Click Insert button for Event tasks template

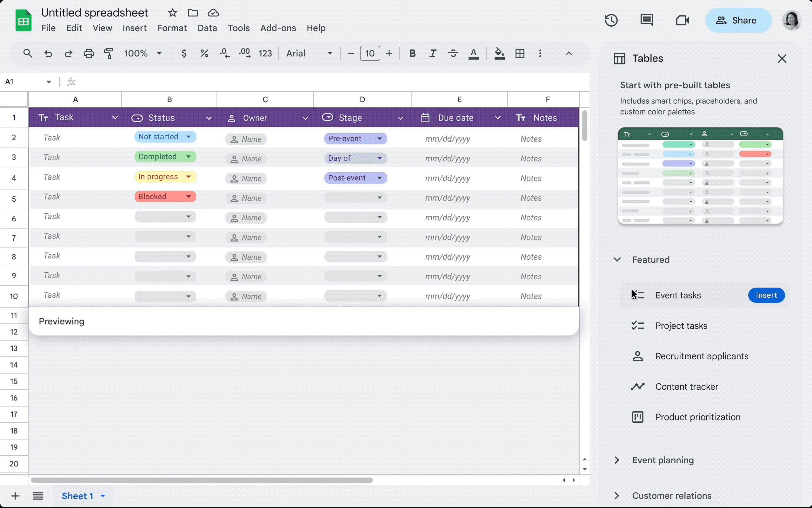766,295
